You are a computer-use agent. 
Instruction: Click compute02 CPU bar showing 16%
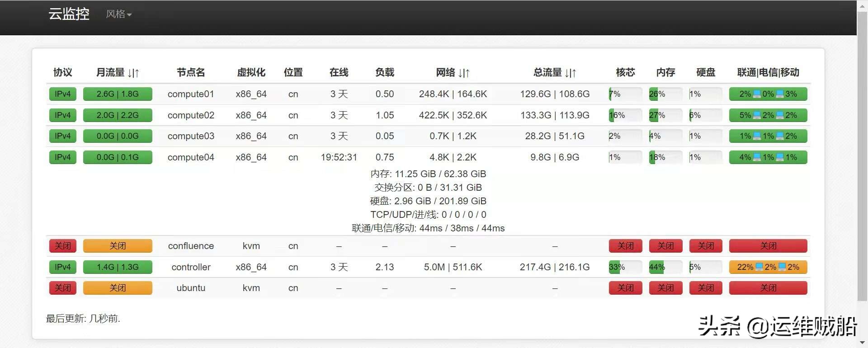click(x=625, y=115)
